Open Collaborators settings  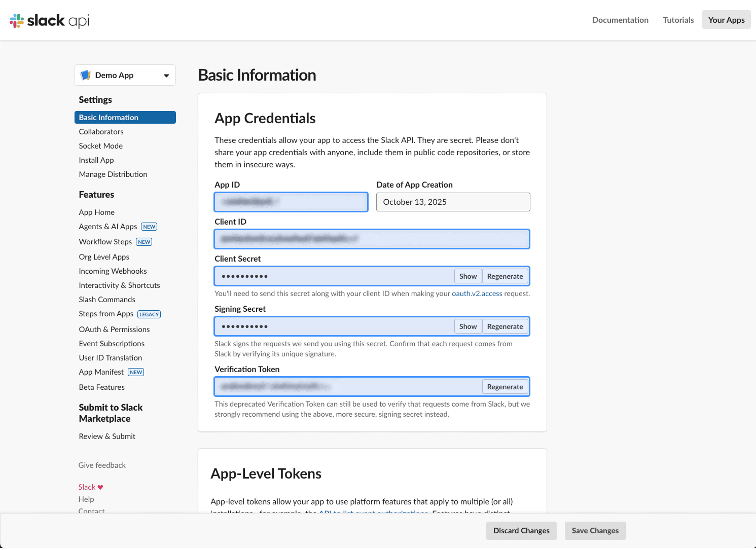point(101,131)
